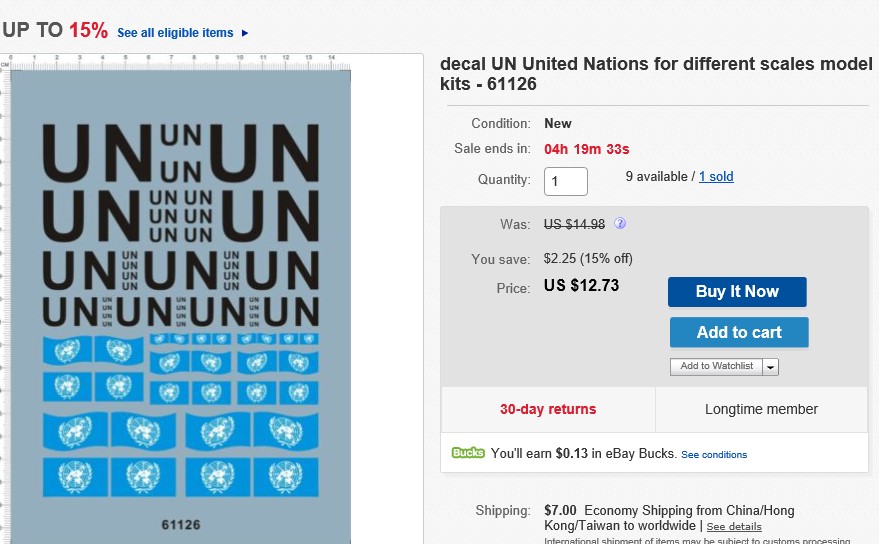
Task: Click the arrow after See all eligible items
Action: pos(245,33)
